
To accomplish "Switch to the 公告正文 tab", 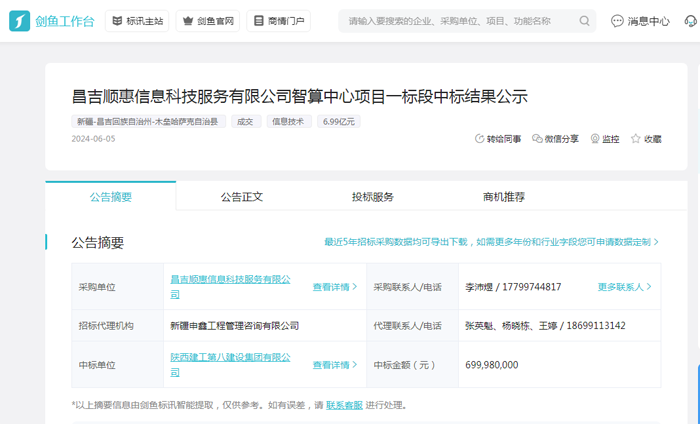I will [x=242, y=197].
